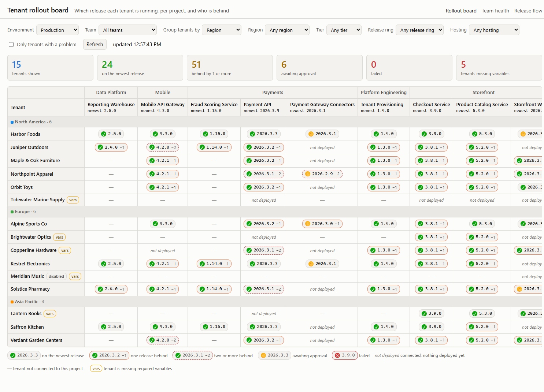Viewport: 544px width, 392px height.
Task: Click Saffron Kitchen Product Catalog 5.2.0 -1 badge
Action: pyautogui.click(x=482, y=326)
